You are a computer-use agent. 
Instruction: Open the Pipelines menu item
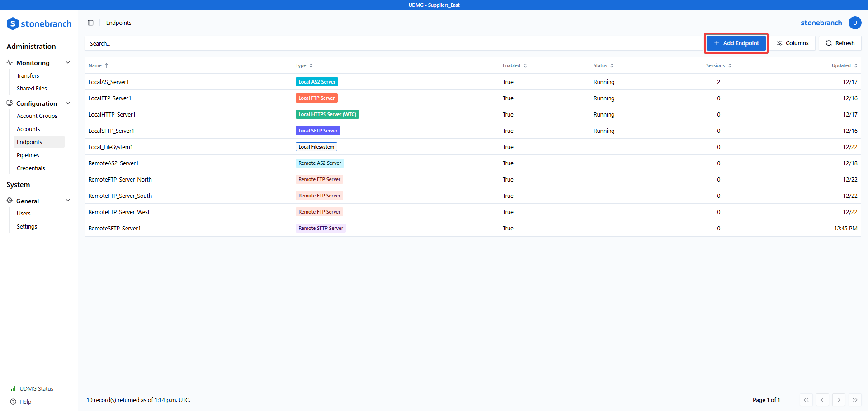pos(28,155)
